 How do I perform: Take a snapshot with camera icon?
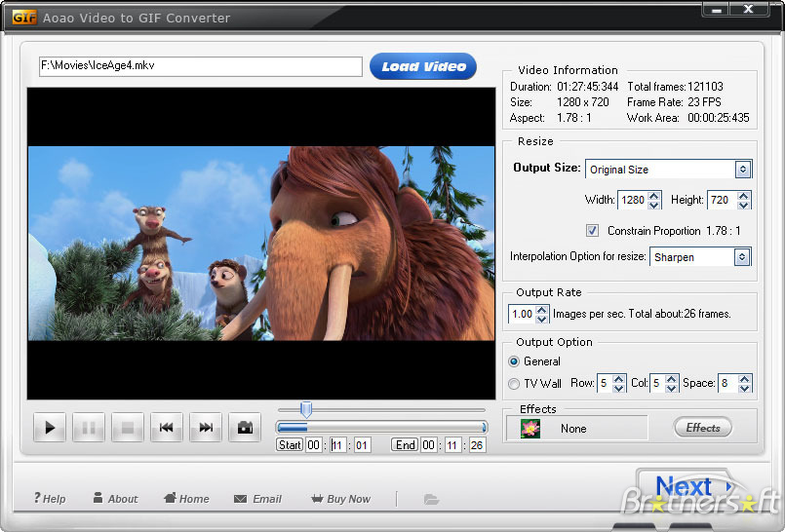[x=245, y=427]
